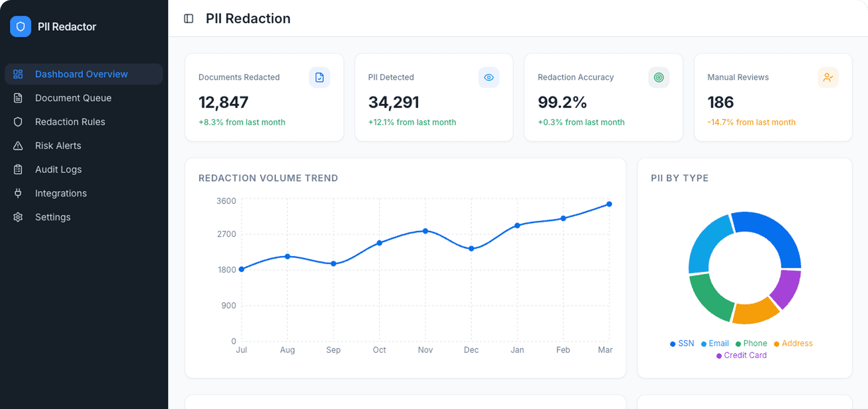Image resolution: width=868 pixels, height=409 pixels.
Task: Open the Redaction Rules page
Action: tap(84, 122)
